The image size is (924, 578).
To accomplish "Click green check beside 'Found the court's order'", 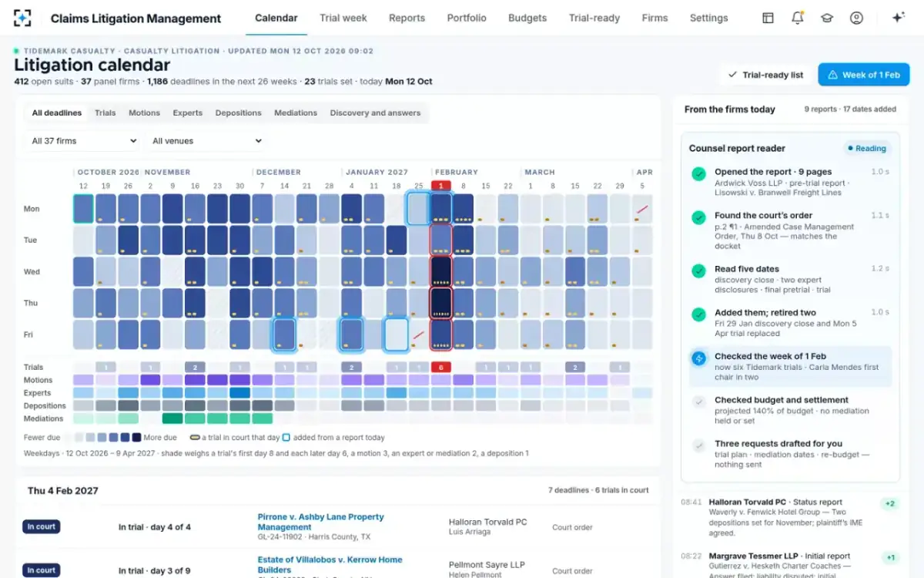I will point(698,218).
